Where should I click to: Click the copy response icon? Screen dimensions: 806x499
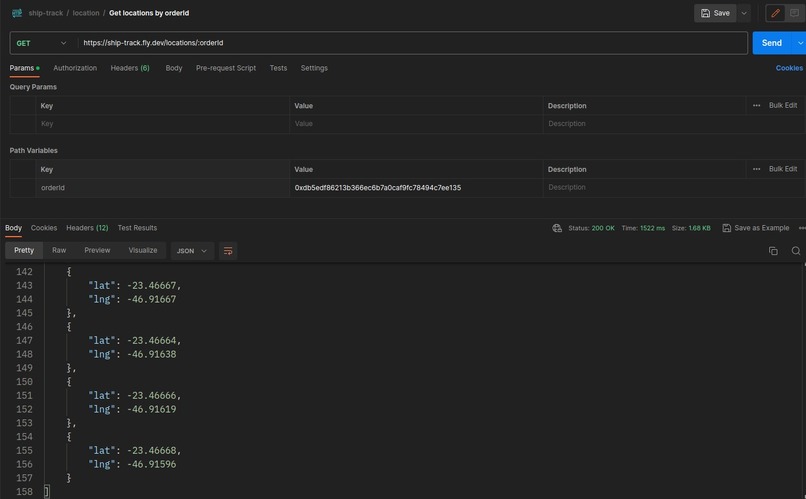click(x=773, y=251)
